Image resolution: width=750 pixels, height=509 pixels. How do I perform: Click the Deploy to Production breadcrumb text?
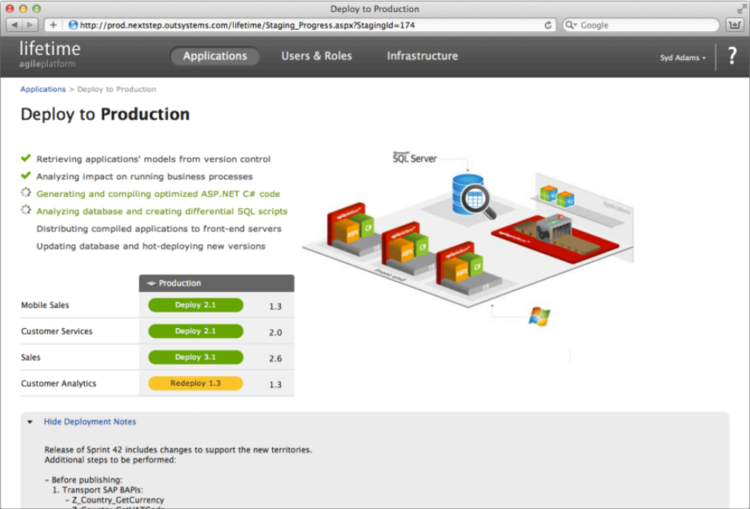[x=117, y=89]
